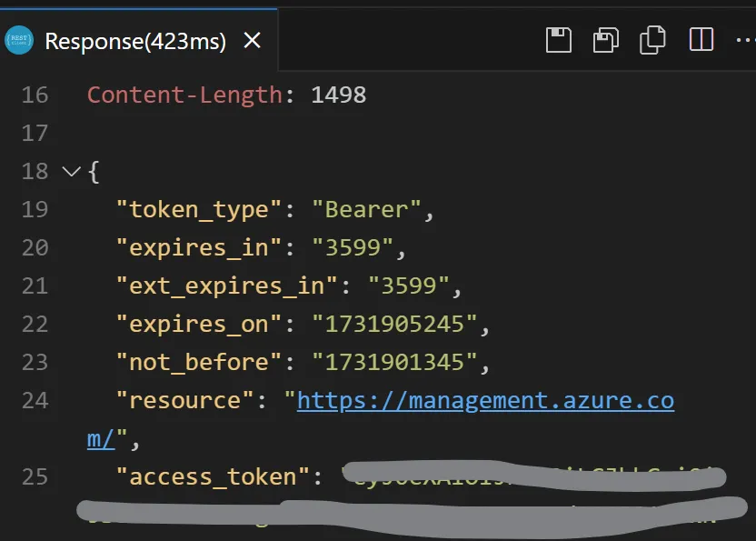Click line number 25 in the gutter
Image resolution: width=756 pixels, height=541 pixels.
tap(35, 476)
